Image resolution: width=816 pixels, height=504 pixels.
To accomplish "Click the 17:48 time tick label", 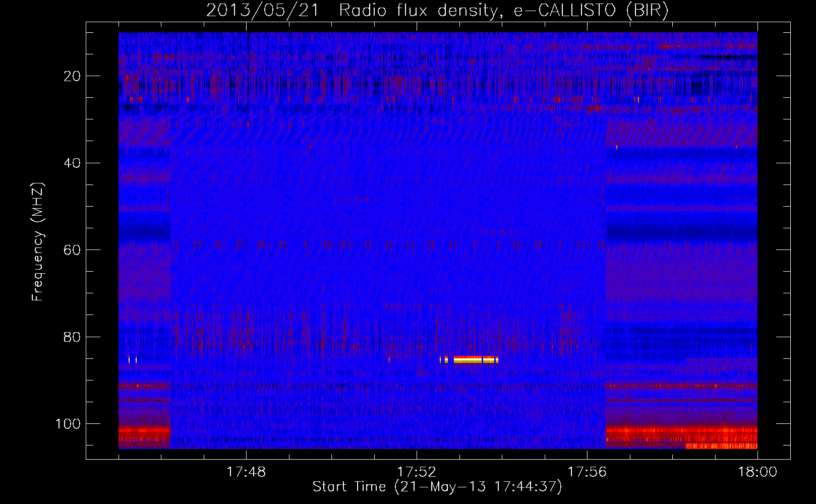I will [x=246, y=472].
